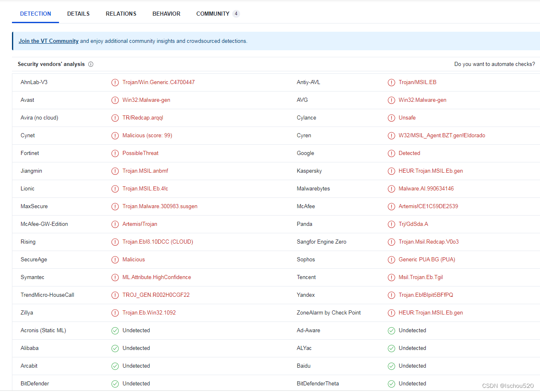
Task: Click the Artemis!Trojan detection
Action: pyautogui.click(x=140, y=224)
